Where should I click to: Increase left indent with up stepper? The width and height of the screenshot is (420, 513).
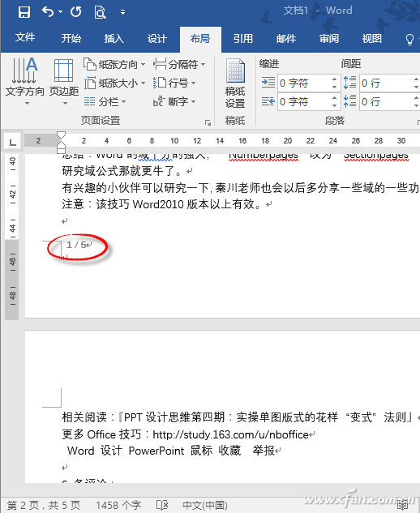pyautogui.click(x=334, y=79)
